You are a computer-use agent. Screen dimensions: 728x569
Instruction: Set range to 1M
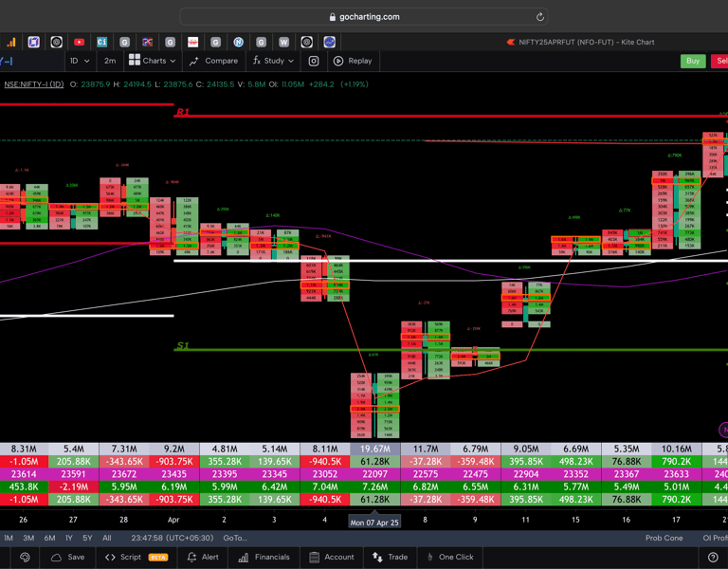coord(9,538)
